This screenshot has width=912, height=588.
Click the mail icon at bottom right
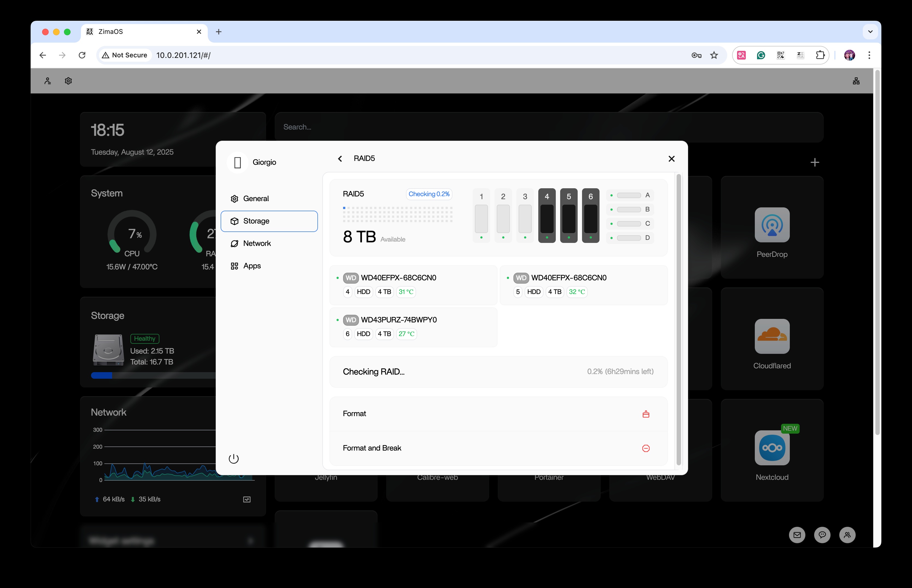797,535
